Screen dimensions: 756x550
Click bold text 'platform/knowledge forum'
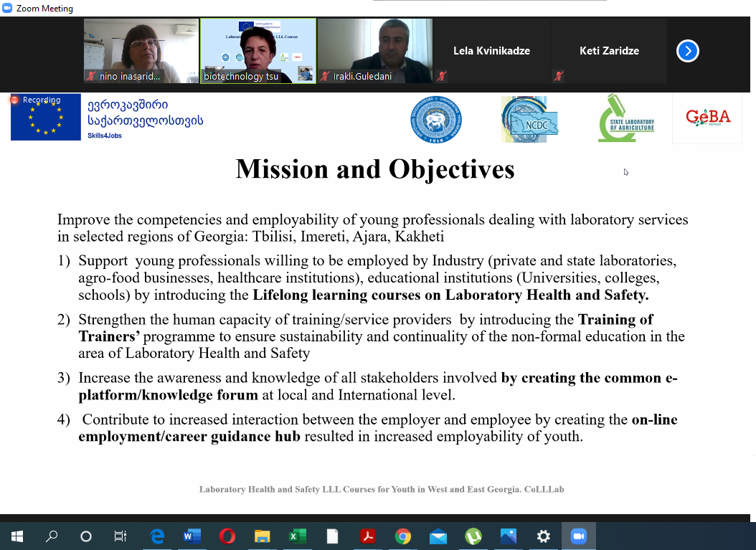[x=169, y=395]
